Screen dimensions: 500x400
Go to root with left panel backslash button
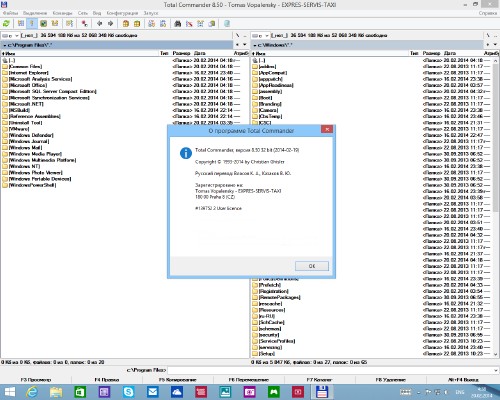[x=237, y=35]
